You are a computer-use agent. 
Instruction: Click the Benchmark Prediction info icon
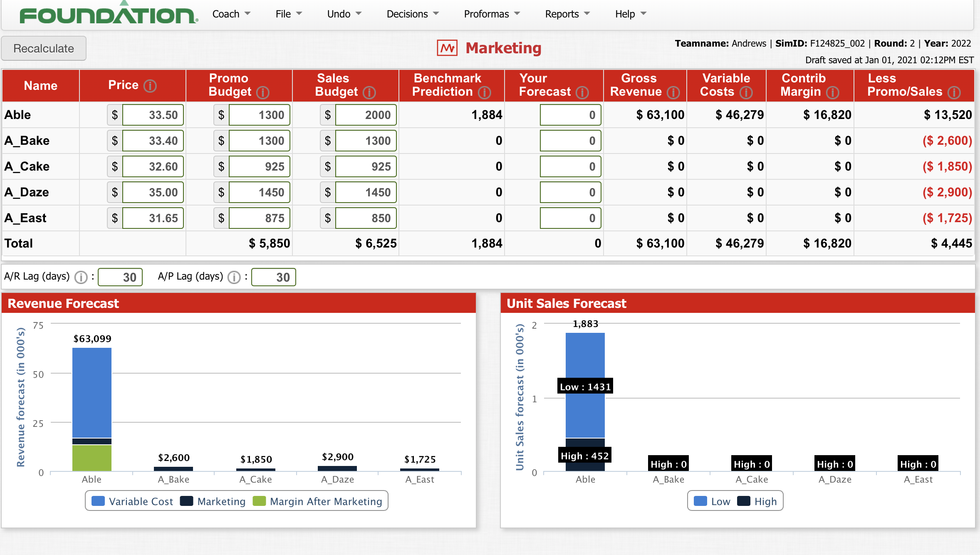pyautogui.click(x=485, y=92)
